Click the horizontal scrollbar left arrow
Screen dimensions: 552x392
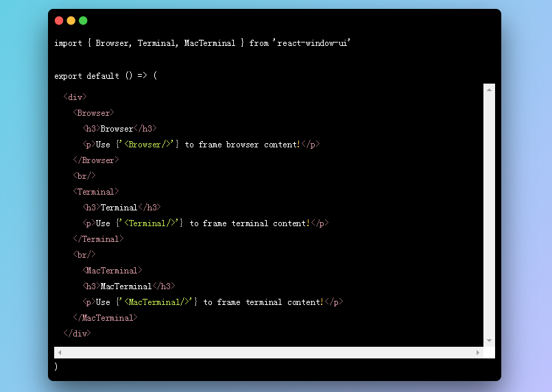[60, 352]
